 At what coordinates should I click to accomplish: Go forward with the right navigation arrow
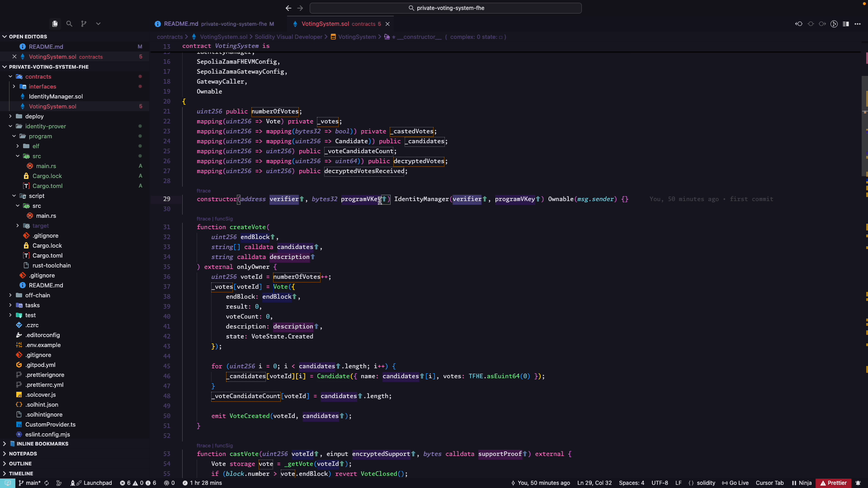(x=300, y=8)
